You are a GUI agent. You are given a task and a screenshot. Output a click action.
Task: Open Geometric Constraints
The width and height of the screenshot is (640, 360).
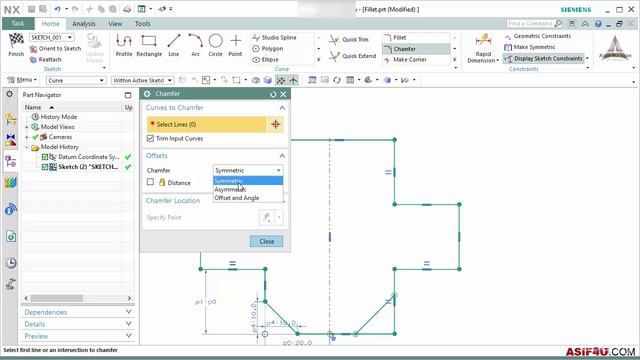pos(538,36)
